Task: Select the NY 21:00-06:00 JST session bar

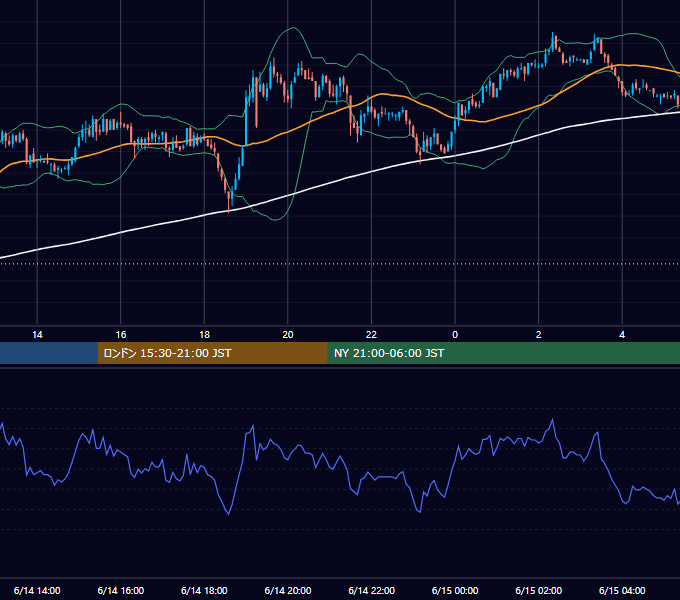Action: coord(503,353)
